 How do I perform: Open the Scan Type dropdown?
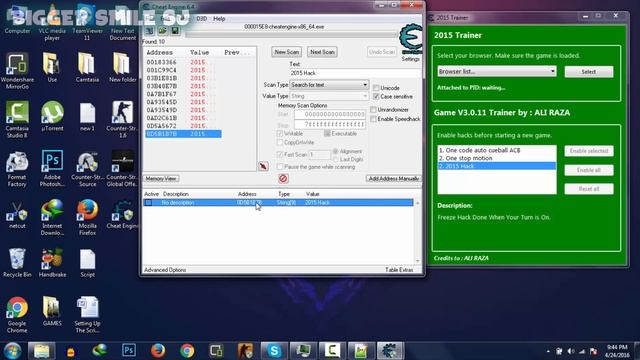pos(329,85)
